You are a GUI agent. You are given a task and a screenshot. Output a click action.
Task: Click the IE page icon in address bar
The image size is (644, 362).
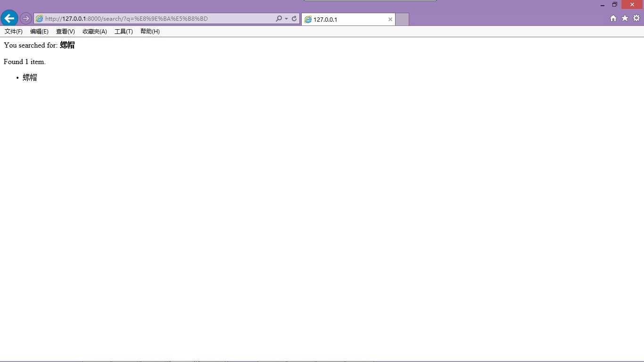40,19
